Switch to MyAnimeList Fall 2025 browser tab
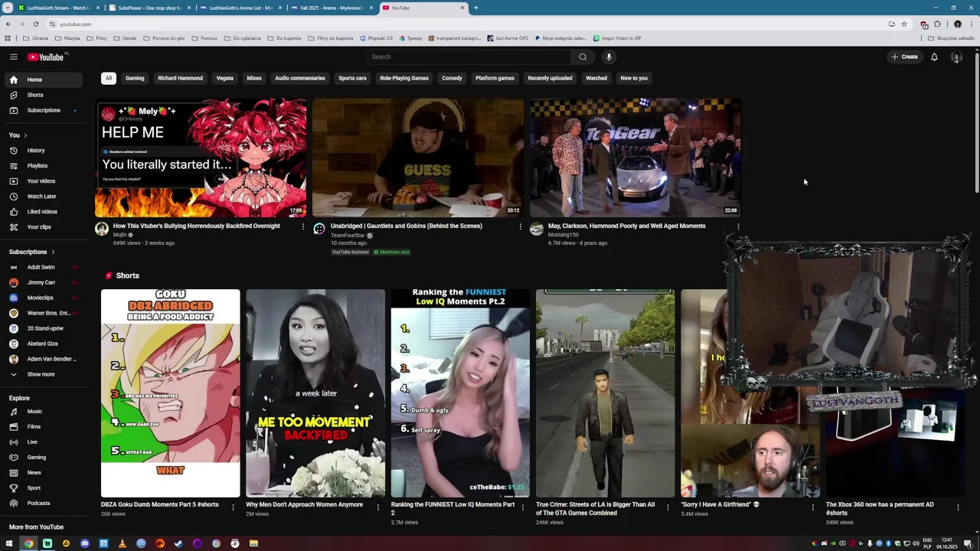The image size is (980, 551). pyautogui.click(x=329, y=8)
